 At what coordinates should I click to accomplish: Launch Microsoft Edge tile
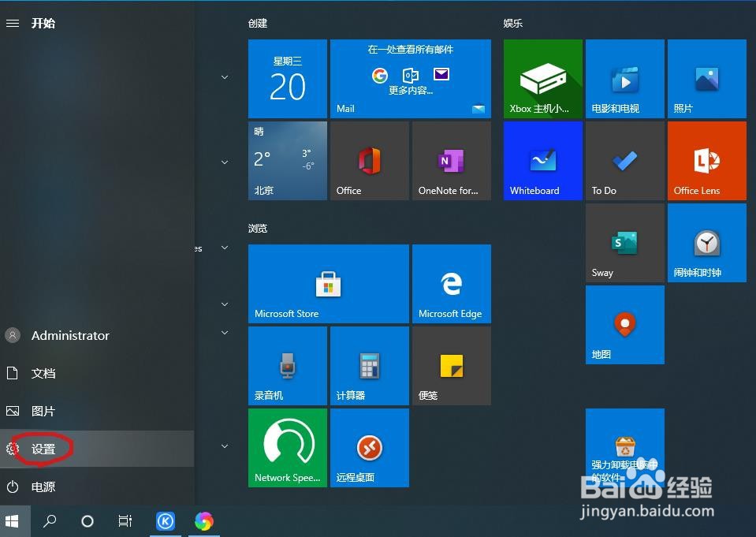[451, 284]
